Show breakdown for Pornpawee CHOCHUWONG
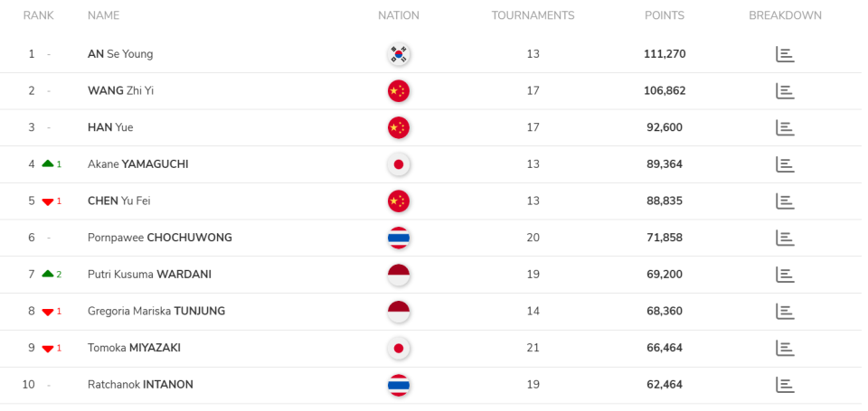This screenshot has width=868, height=411. [785, 238]
